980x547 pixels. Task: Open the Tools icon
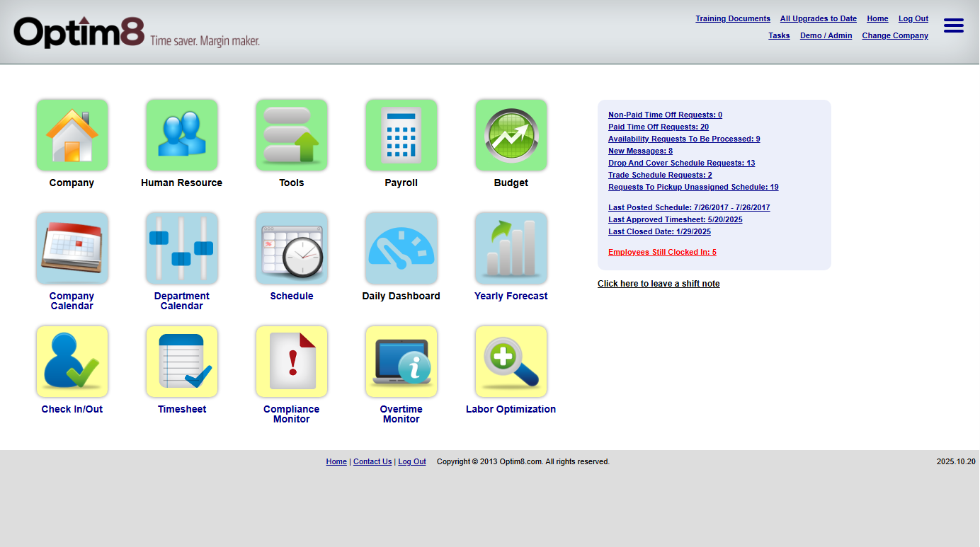click(291, 135)
